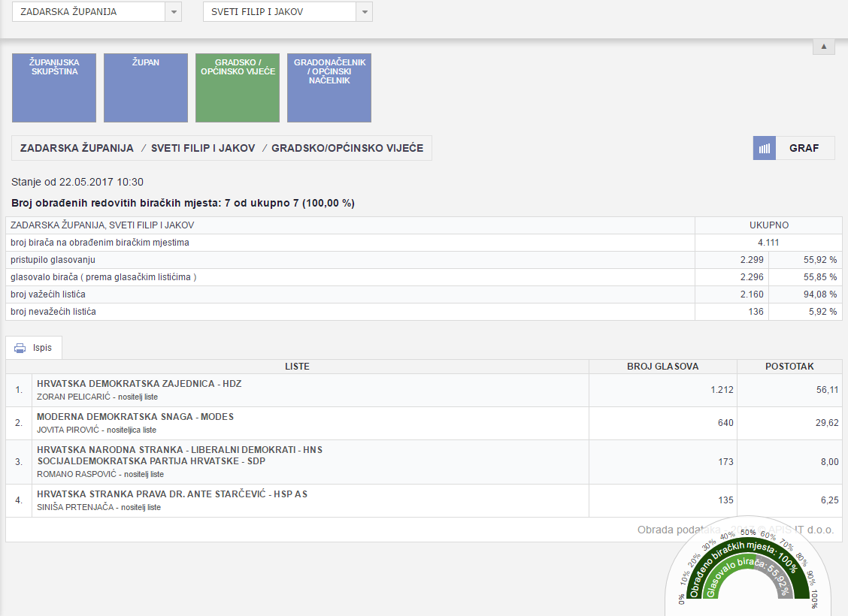Click MODES vote count 640
Viewport: 848px width, 616px height.
point(725,422)
